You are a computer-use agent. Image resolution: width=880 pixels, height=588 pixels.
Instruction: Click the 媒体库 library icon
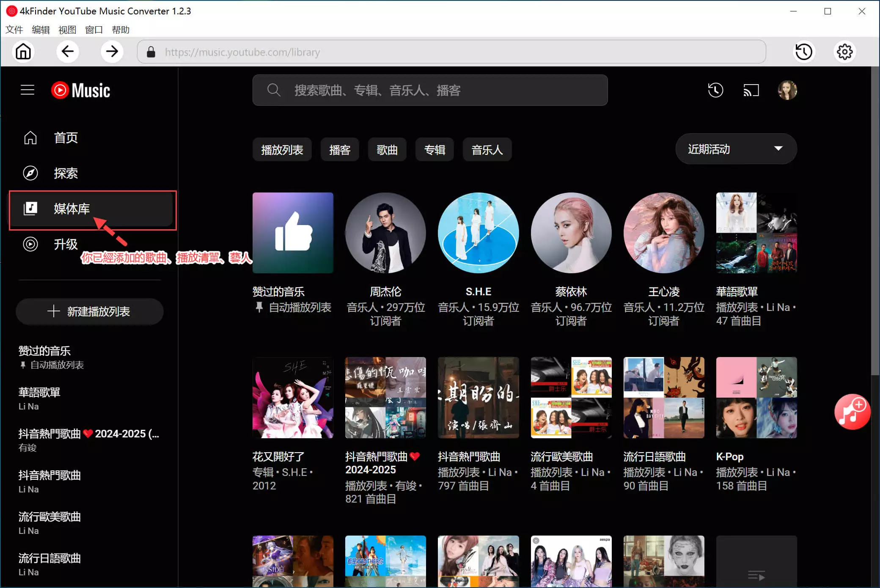[x=30, y=209]
